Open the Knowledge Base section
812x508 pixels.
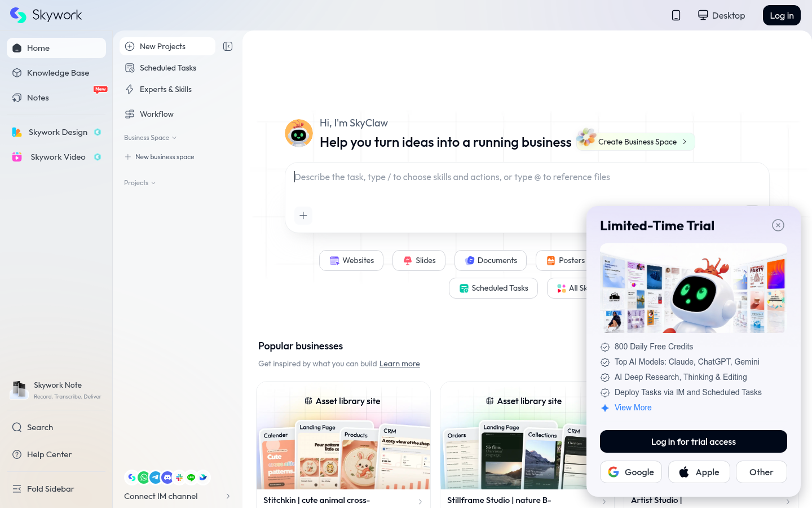click(56, 73)
